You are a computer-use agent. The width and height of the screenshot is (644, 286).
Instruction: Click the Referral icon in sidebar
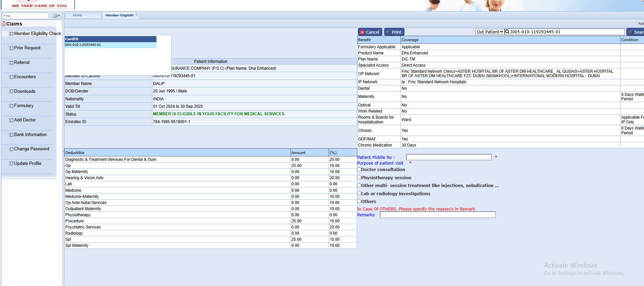[x=11, y=63]
